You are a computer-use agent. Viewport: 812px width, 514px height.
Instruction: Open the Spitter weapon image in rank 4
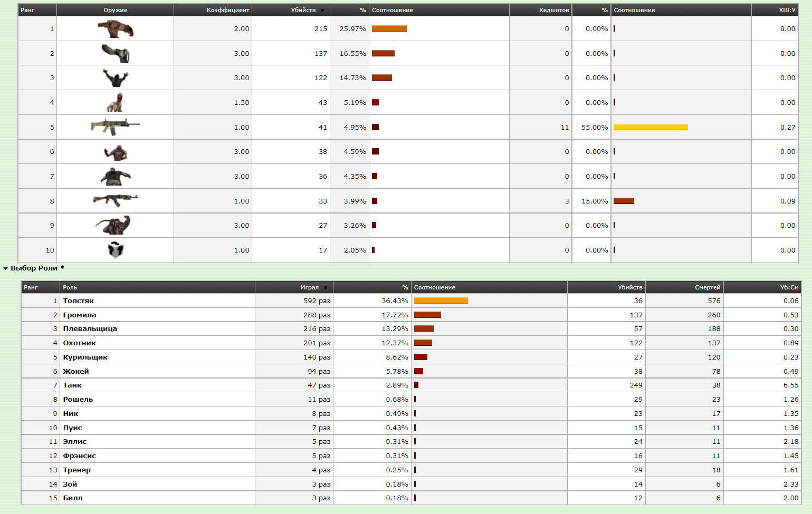115,102
